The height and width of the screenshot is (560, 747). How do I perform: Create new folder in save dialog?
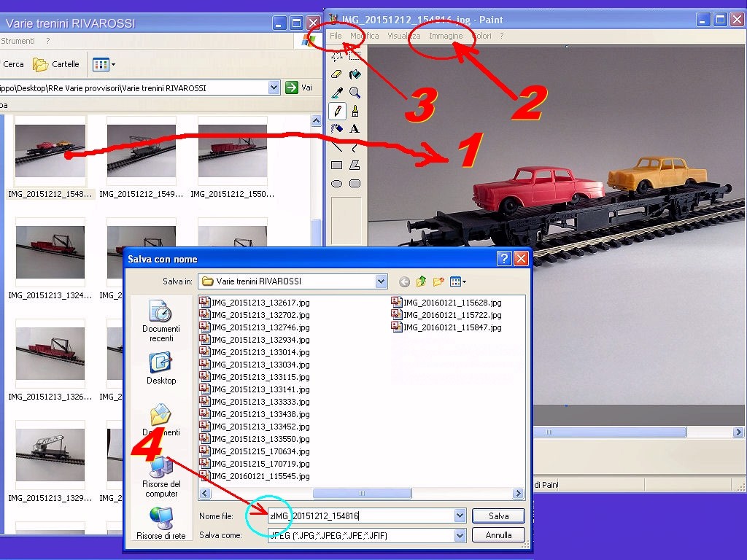click(x=438, y=282)
